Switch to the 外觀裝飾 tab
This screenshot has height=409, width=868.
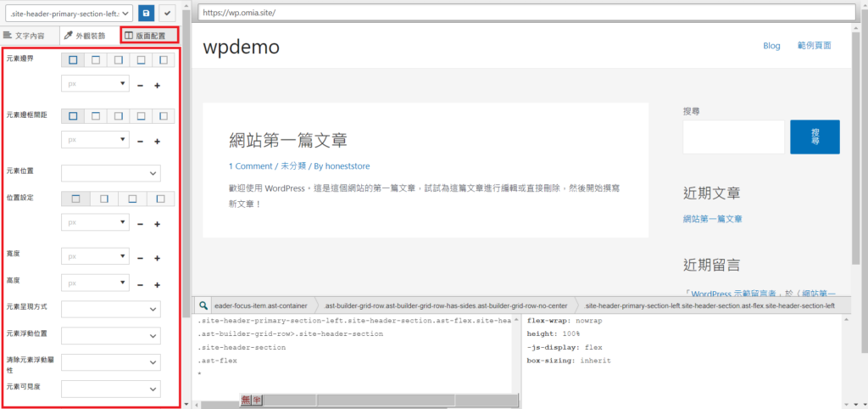click(86, 36)
